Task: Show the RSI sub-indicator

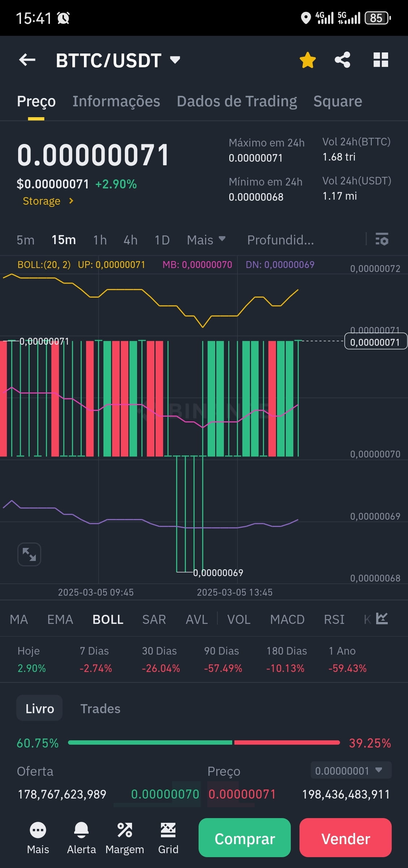Action: coord(334,619)
